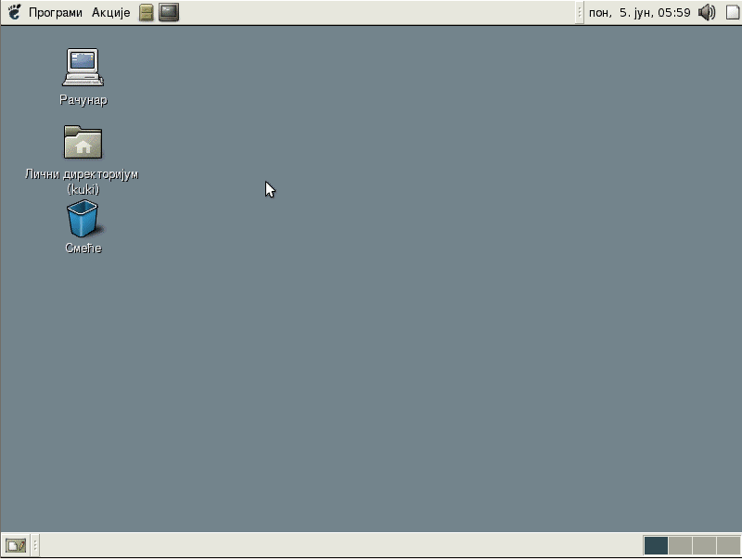Switch to the first workspace
This screenshot has height=560, width=742.
[656, 545]
